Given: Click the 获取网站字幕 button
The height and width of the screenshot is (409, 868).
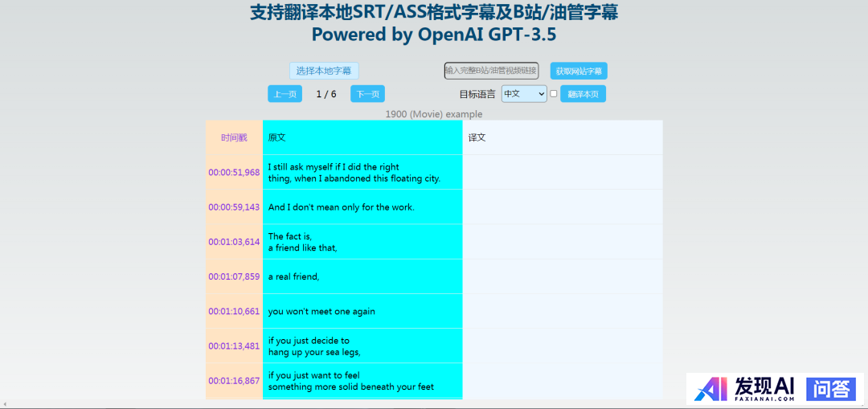Looking at the screenshot, I should click(x=579, y=71).
